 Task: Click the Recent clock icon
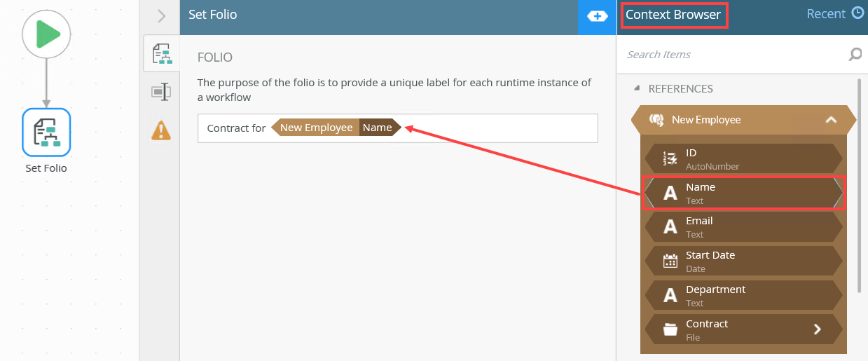click(857, 13)
